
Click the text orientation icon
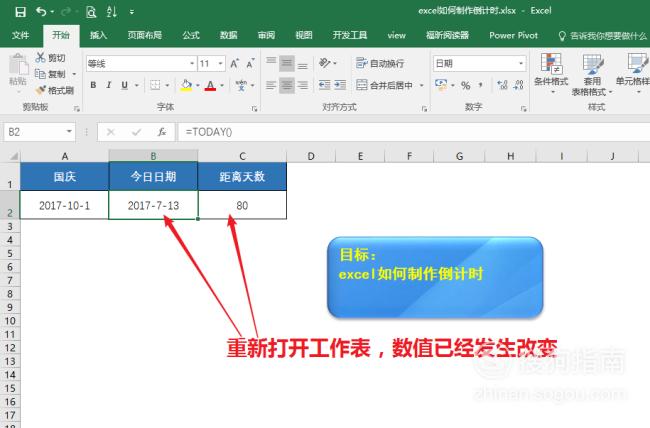pos(325,63)
